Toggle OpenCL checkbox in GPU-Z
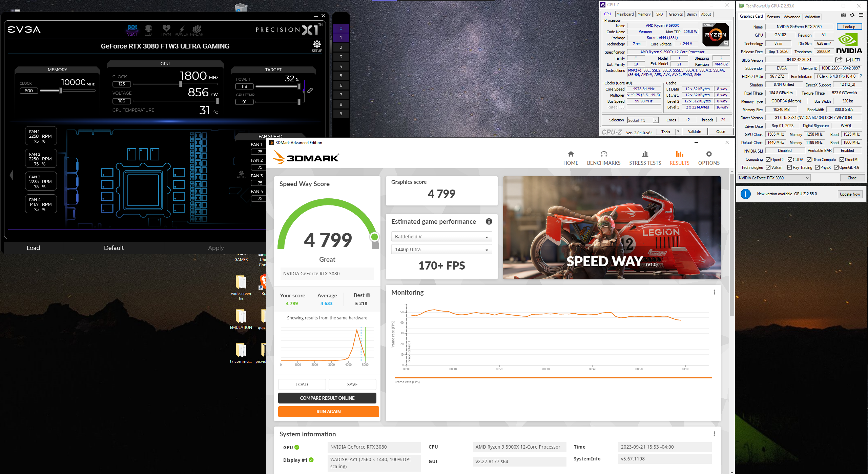Viewport: 868px width, 474px height. tap(768, 160)
